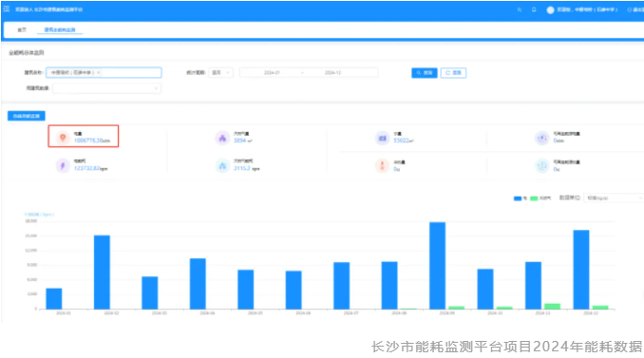Click the orange thermometer heat icon

click(382, 166)
